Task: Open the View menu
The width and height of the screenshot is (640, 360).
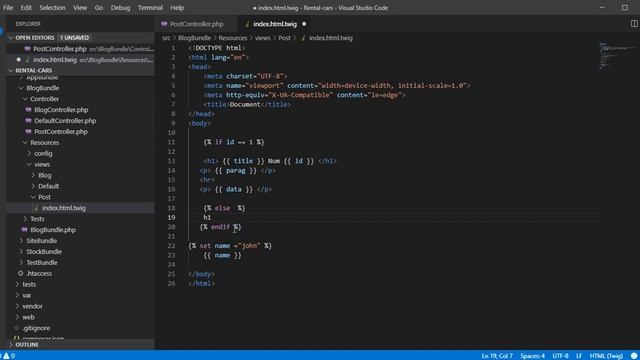Action: pyautogui.click(x=80, y=8)
